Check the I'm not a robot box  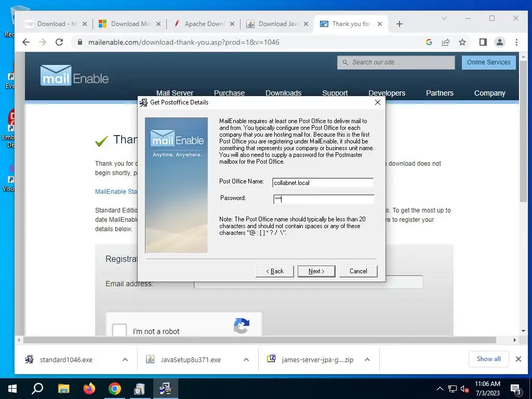click(119, 330)
